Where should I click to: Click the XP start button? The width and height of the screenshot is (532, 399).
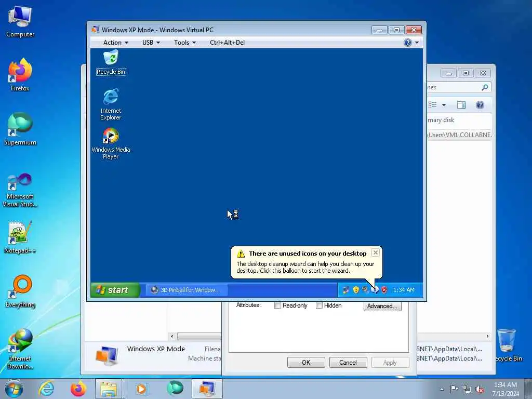tap(115, 290)
